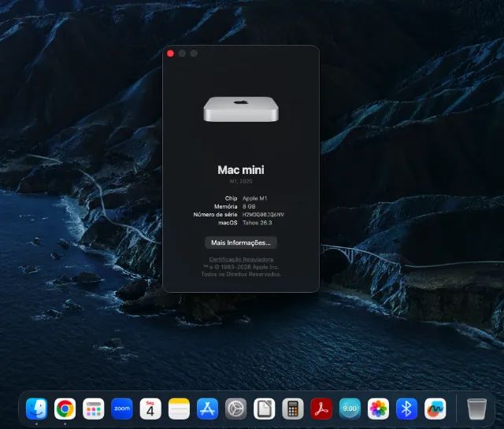The width and height of the screenshot is (504, 429).
Task: Open Adobe Acrobat in the Dock
Action: click(321, 409)
